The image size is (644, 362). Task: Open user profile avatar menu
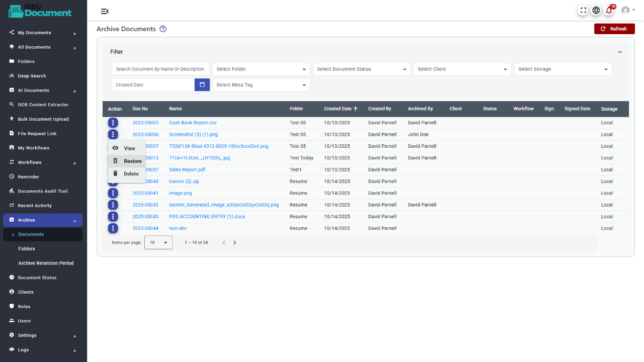coord(628,10)
